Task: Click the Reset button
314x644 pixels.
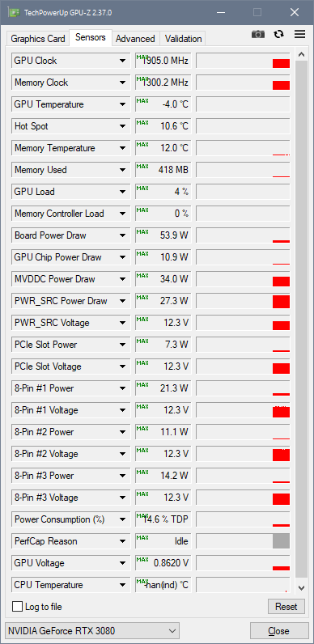Action: (x=286, y=607)
